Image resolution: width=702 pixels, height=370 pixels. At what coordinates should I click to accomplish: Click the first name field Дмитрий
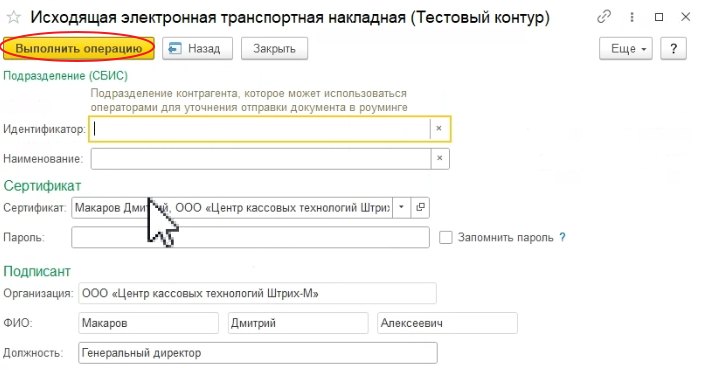298,323
